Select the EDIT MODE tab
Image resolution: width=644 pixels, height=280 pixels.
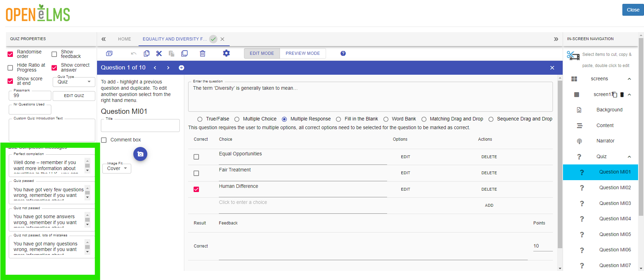[x=262, y=53]
